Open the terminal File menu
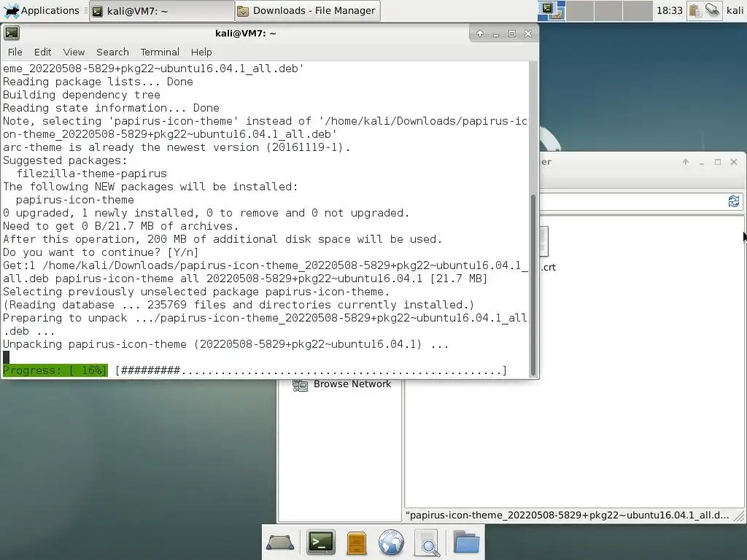The height and width of the screenshot is (560, 747). (x=15, y=52)
